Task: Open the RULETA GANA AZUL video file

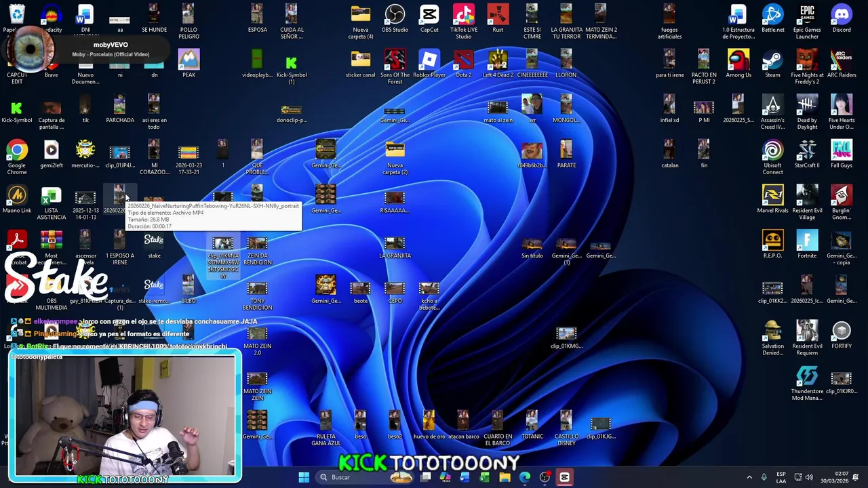Action: [x=326, y=428]
